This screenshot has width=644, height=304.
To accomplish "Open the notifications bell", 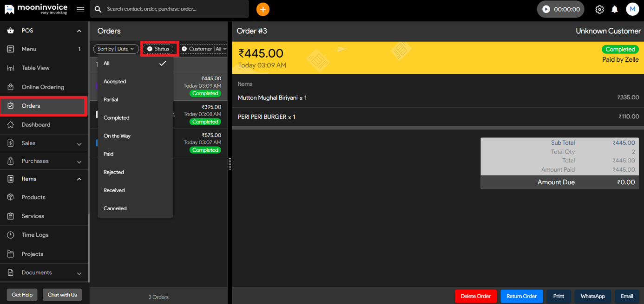I will point(614,9).
